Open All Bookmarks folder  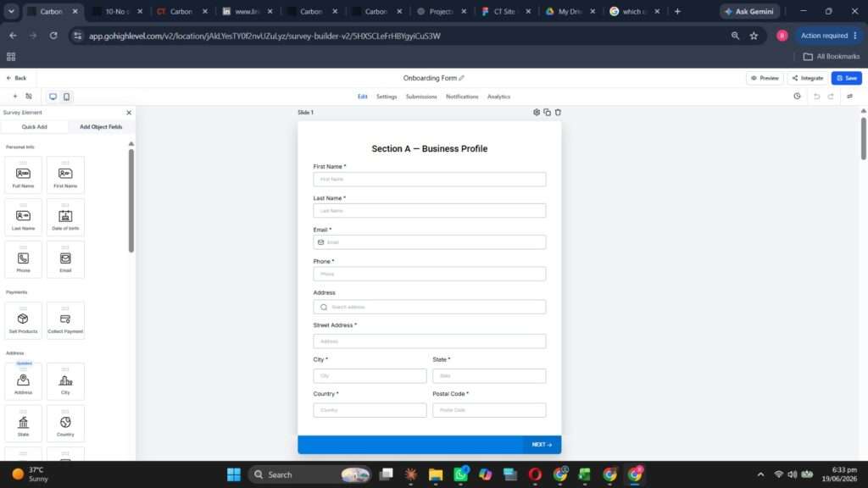[x=832, y=57]
